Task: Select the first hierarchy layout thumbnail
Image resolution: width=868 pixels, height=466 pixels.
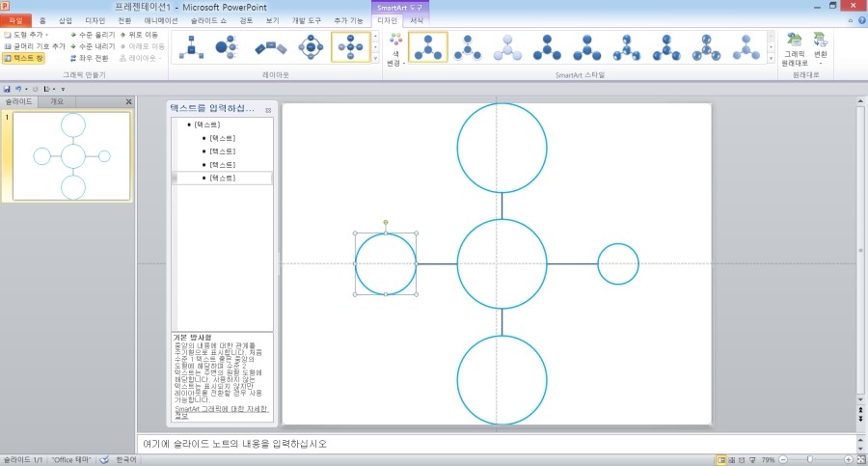Action: [x=191, y=46]
